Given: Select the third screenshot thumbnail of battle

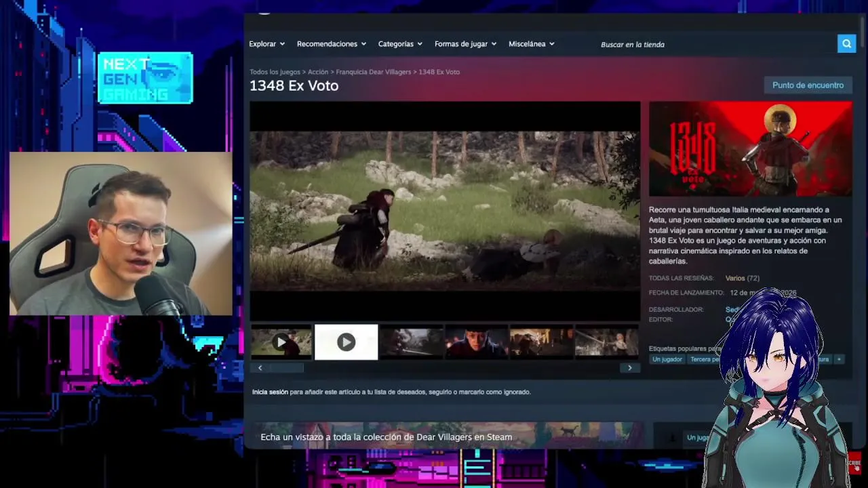Looking at the screenshot, I should [412, 342].
